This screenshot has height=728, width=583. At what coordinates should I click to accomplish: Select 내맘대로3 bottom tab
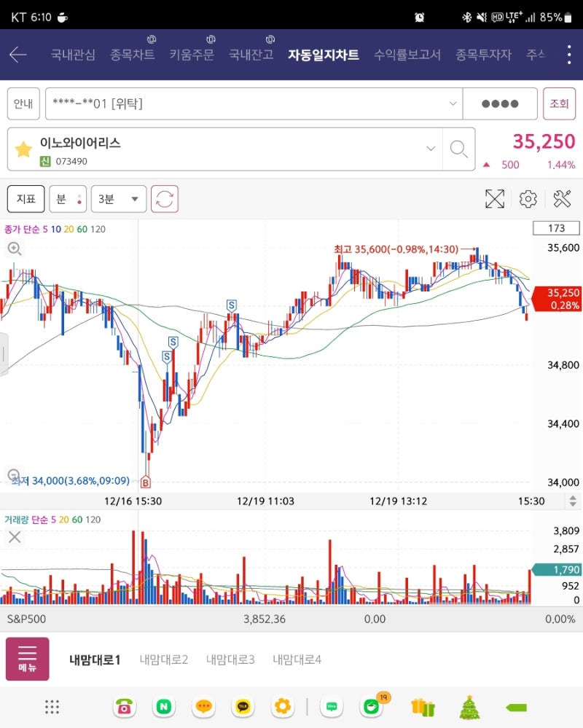230,659
